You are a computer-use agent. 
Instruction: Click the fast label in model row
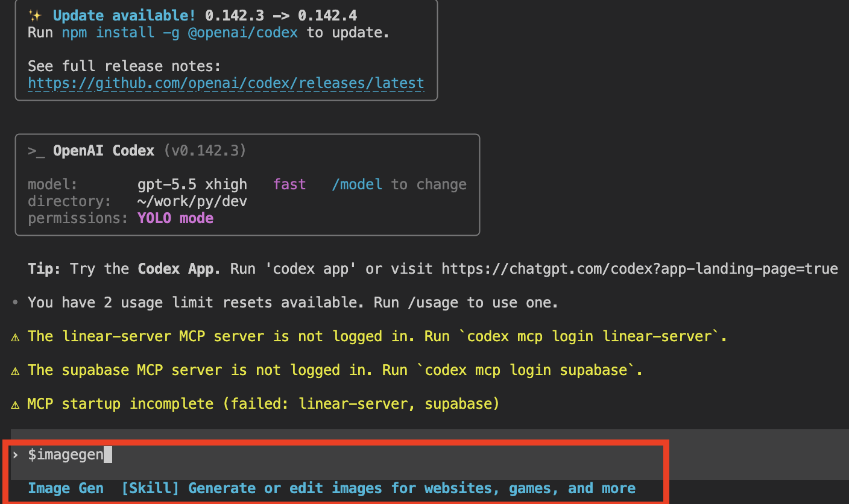coord(289,184)
